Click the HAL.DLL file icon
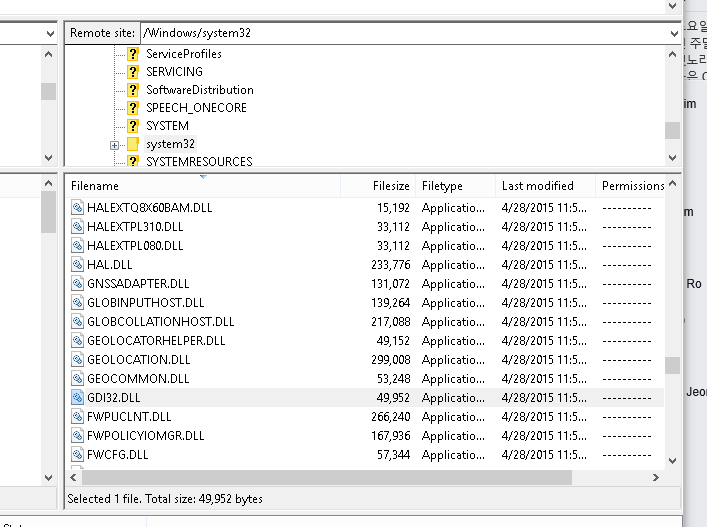 click(x=78, y=265)
